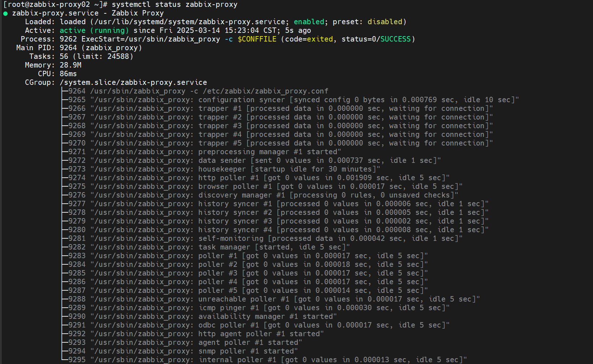Click the CGroup path '/system.slice/zabbix-proxy.service'
The width and height of the screenshot is (593, 364).
pos(133,82)
